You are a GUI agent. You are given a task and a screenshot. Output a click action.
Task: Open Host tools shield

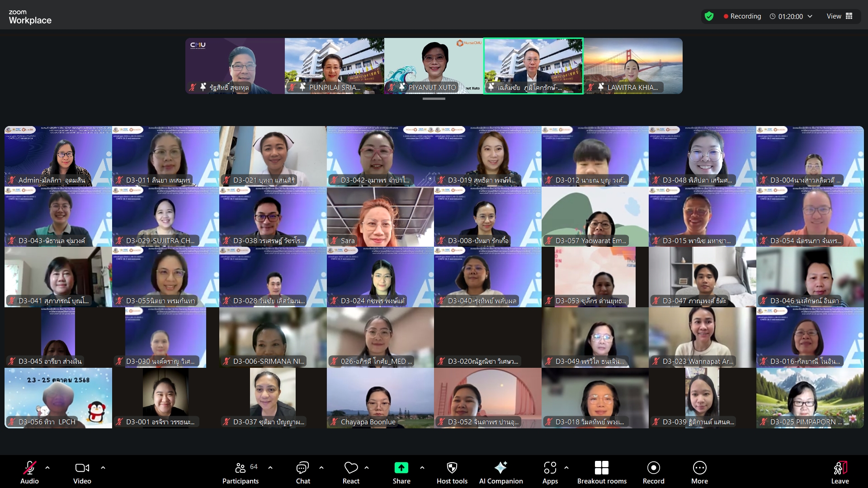(452, 468)
